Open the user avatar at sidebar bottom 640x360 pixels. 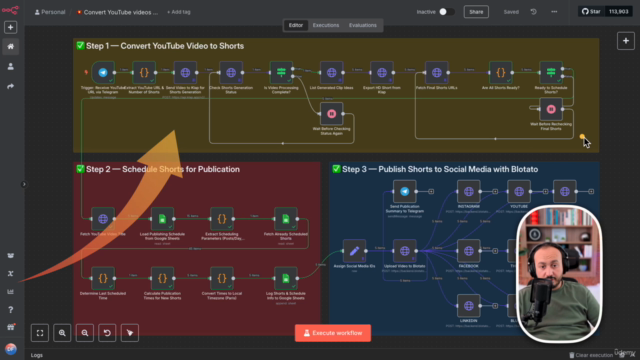11,349
